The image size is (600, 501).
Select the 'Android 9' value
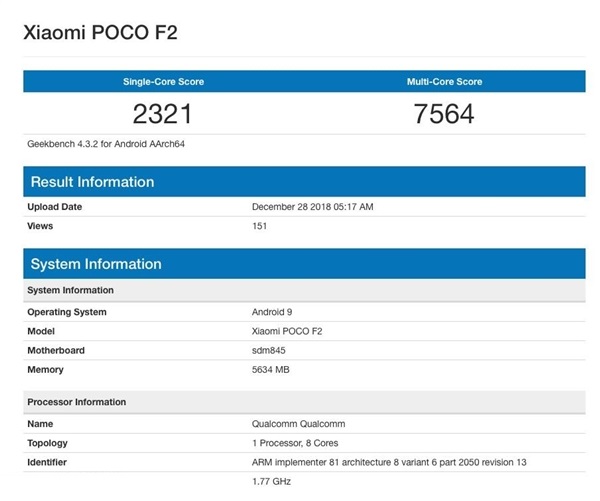click(272, 312)
